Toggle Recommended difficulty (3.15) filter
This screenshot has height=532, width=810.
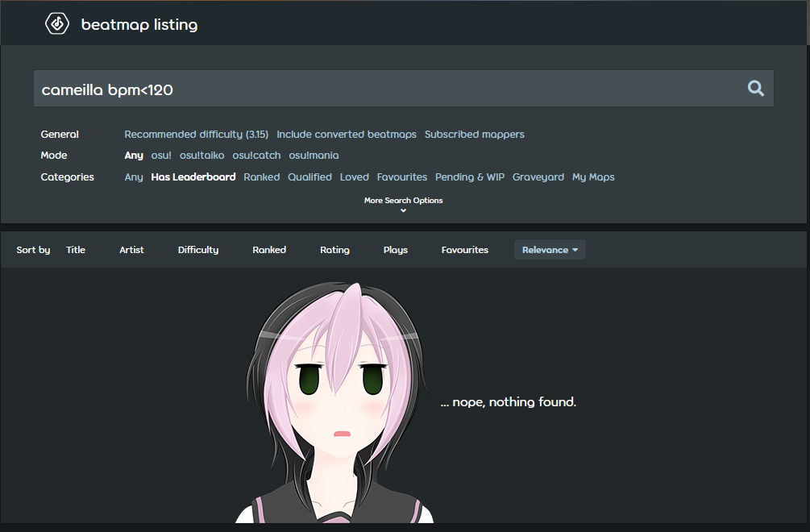click(197, 135)
